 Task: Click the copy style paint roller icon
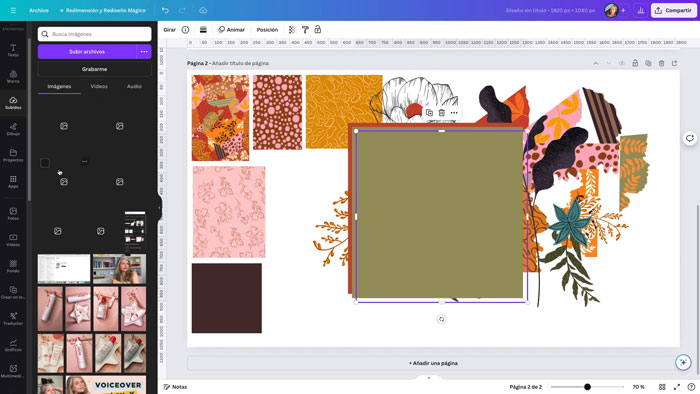click(305, 29)
